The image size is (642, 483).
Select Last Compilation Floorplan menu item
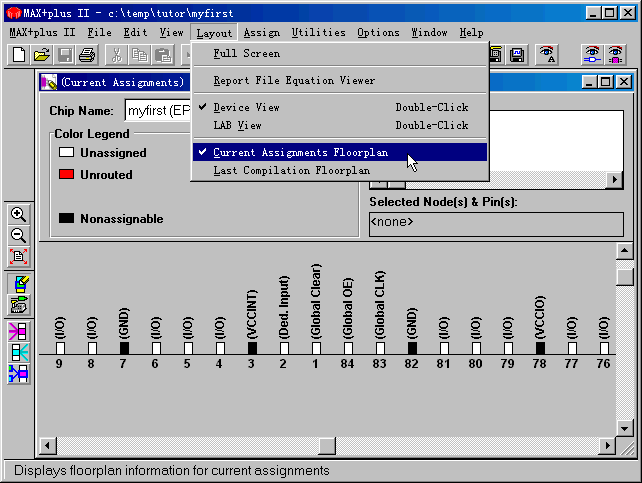[291, 171]
